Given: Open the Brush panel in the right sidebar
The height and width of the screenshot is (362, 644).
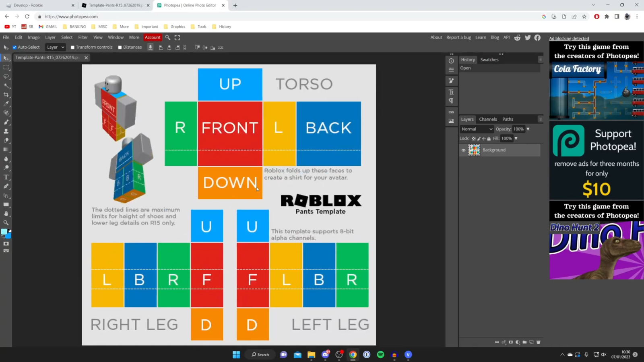Looking at the screenshot, I should coord(451,80).
